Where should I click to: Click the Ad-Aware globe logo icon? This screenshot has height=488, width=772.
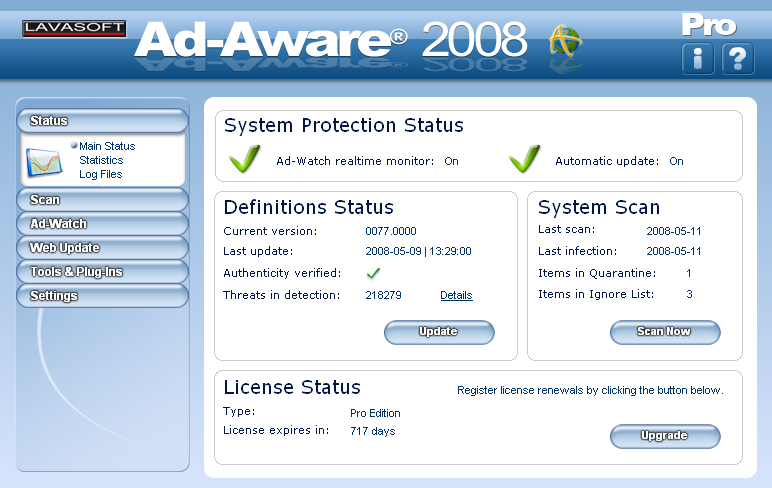tap(565, 41)
